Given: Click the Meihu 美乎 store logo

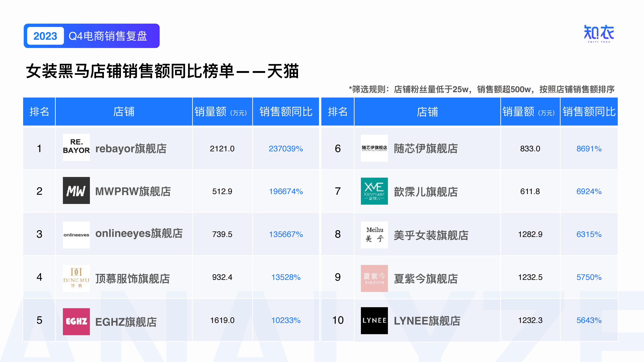Looking at the screenshot, I should point(374,235).
